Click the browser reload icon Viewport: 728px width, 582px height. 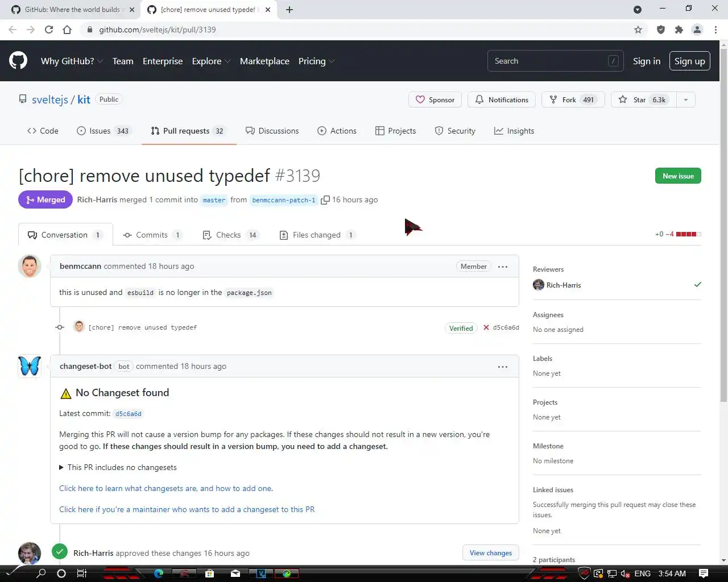tap(49, 30)
